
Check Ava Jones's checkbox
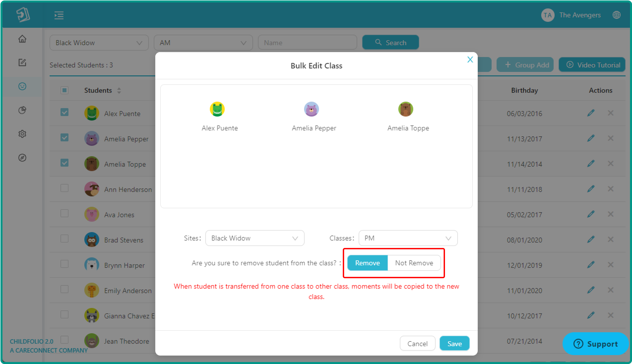pyautogui.click(x=64, y=213)
